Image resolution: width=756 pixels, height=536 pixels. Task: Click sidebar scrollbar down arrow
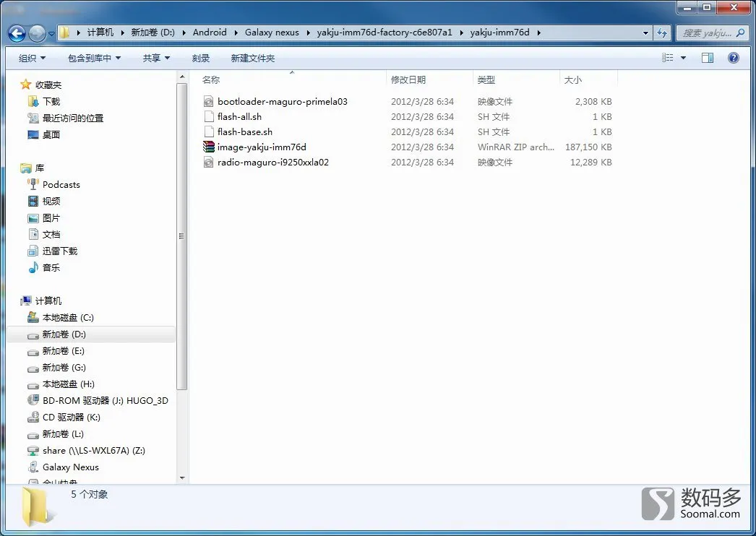[x=181, y=477]
